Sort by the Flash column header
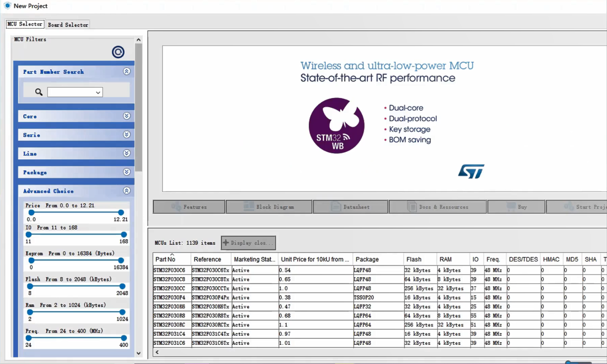This screenshot has width=607, height=364. point(420,259)
